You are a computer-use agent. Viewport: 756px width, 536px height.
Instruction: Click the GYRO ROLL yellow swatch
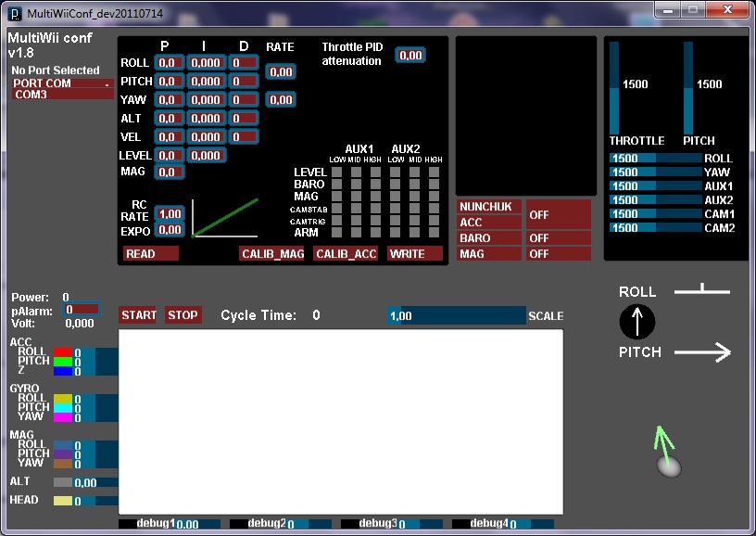pyautogui.click(x=63, y=399)
